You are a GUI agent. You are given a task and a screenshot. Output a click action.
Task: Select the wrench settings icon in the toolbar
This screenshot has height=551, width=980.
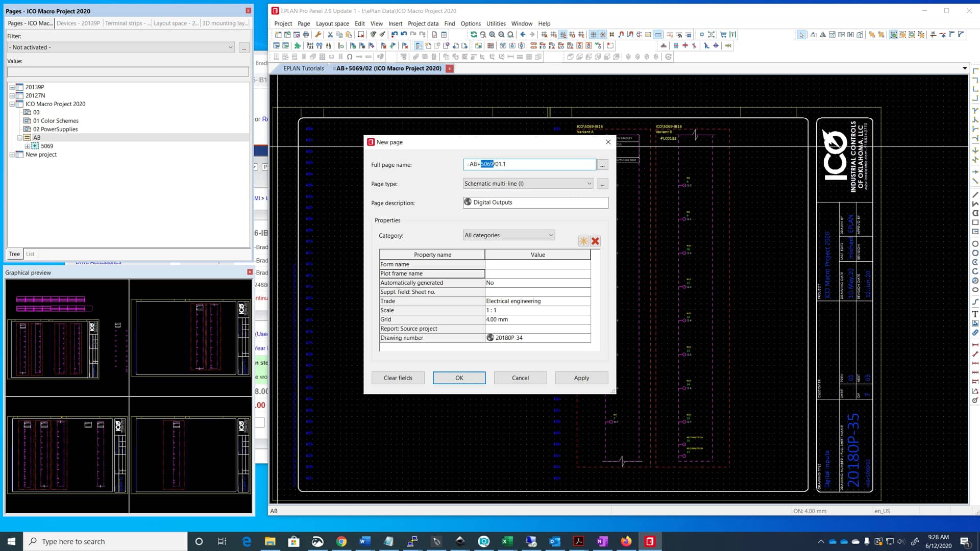tap(318, 34)
